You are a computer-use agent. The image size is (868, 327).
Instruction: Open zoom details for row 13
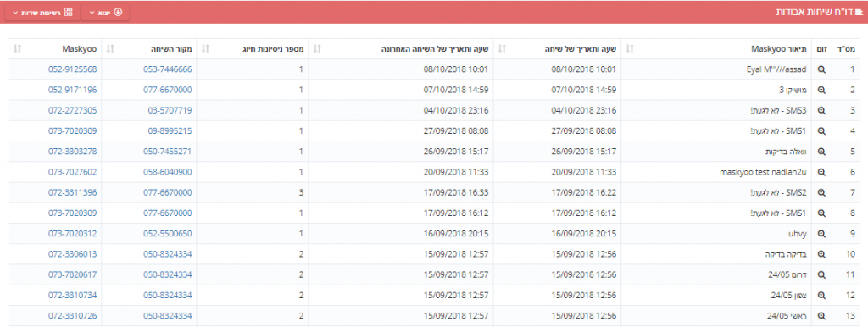821,316
